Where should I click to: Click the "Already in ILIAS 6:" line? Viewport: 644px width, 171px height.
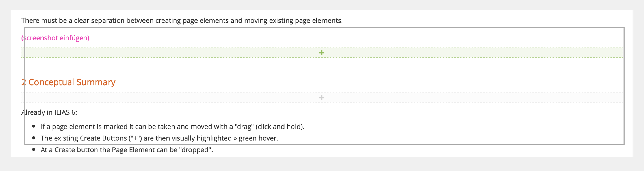[49, 112]
